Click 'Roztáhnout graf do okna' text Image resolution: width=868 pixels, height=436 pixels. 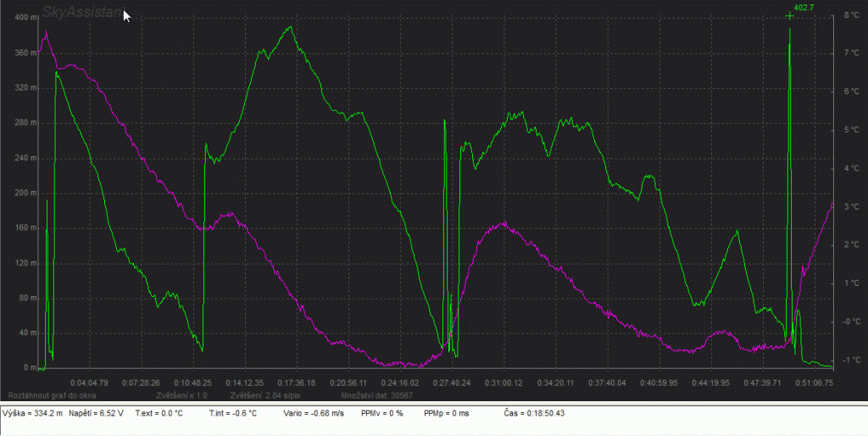(x=51, y=396)
